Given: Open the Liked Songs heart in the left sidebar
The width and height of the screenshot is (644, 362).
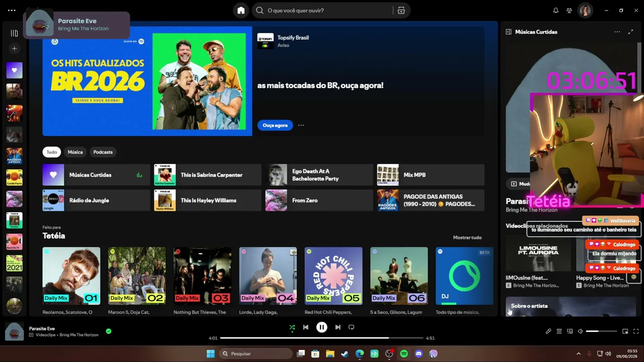Looking at the screenshot, I should pos(14,70).
